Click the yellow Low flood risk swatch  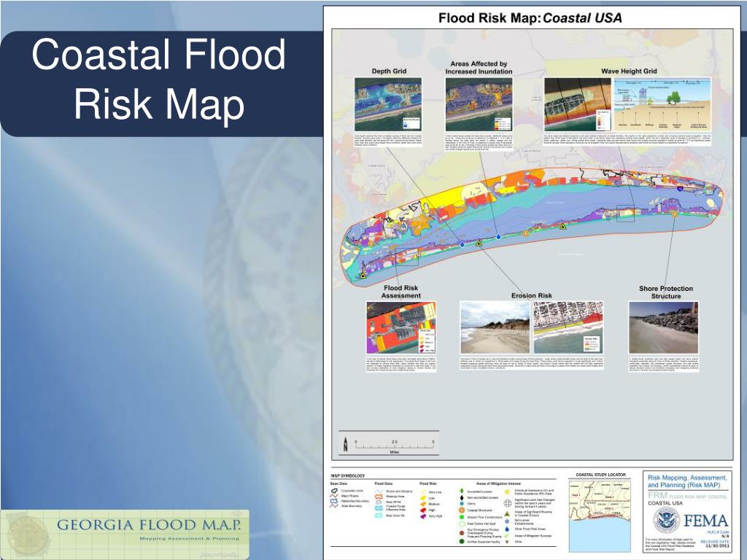tap(423, 498)
